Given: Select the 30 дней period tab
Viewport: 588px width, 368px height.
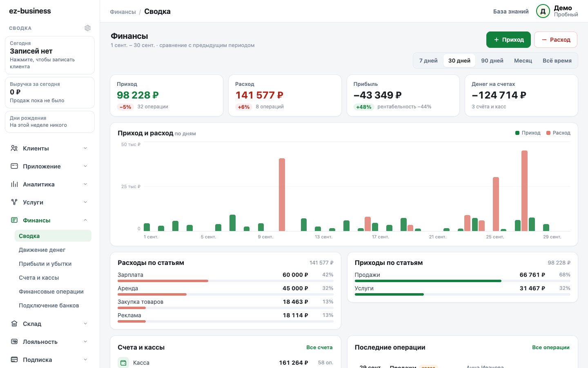Looking at the screenshot, I should click(459, 61).
